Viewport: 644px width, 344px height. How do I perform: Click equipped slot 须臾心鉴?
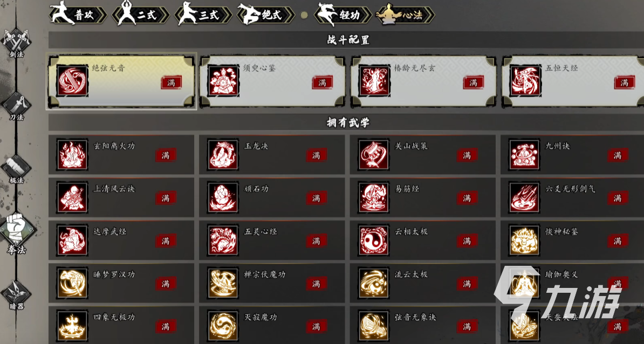(273, 81)
